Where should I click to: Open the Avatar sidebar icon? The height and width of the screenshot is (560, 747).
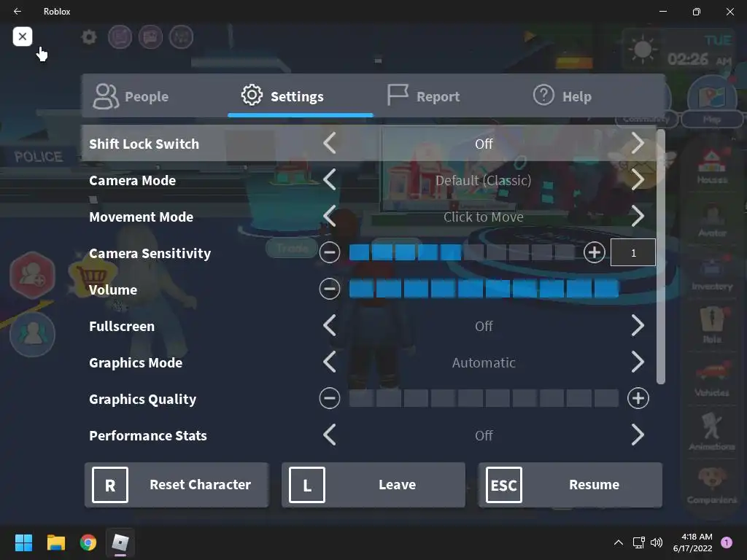[x=712, y=220]
